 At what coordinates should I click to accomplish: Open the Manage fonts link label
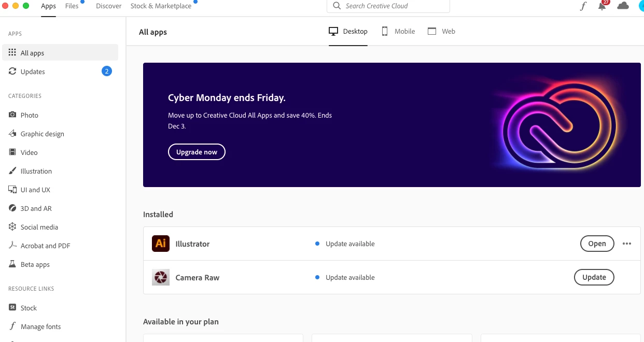click(x=41, y=326)
